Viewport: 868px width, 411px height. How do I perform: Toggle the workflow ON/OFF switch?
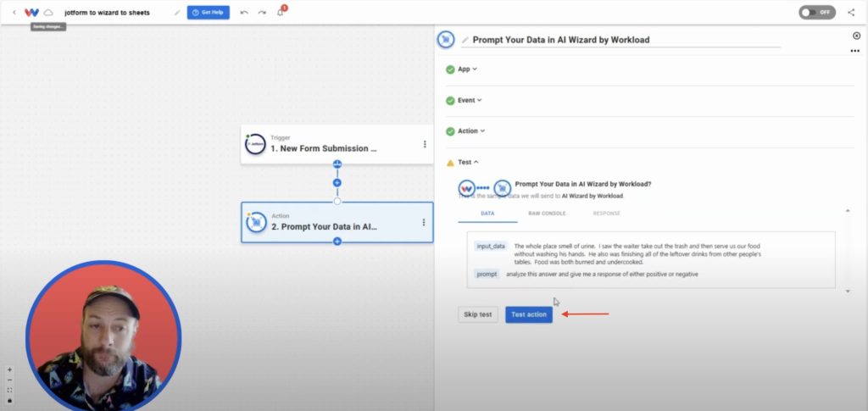click(x=817, y=12)
